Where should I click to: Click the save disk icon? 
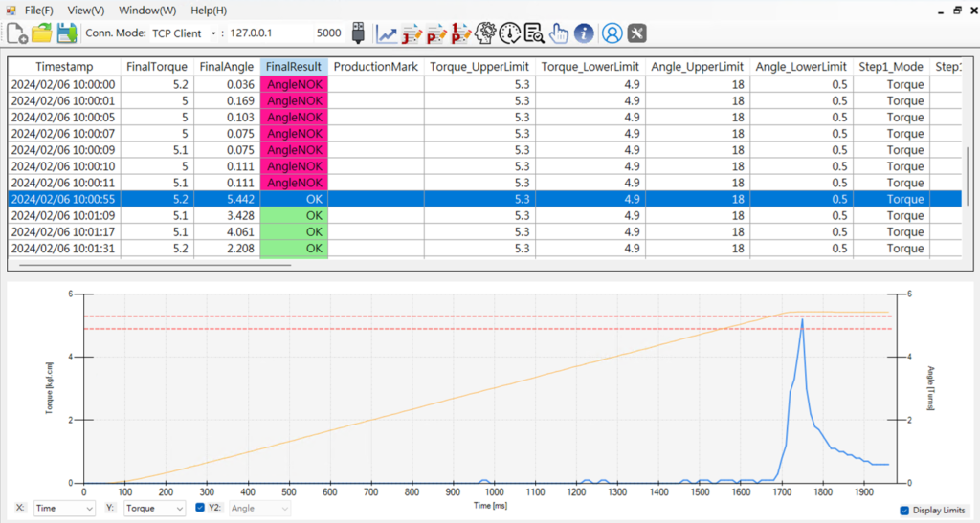point(67,33)
